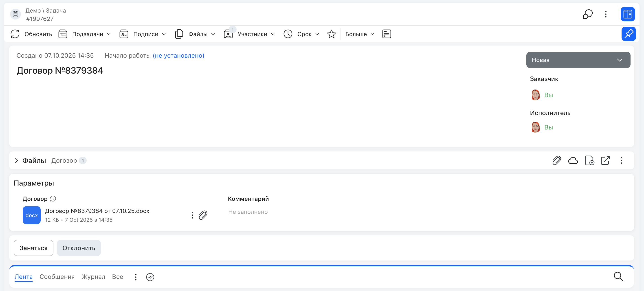
Task: Switch to the Все tab
Action: click(117, 277)
